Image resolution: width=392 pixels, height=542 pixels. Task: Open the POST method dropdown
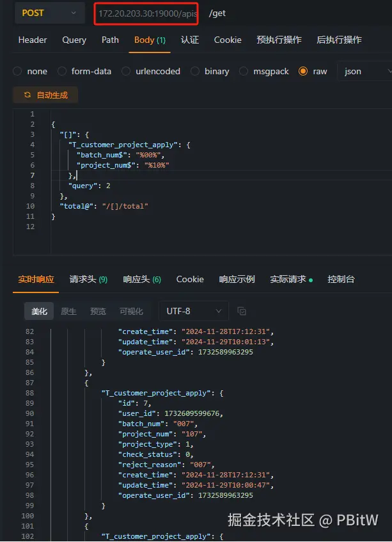pos(50,13)
